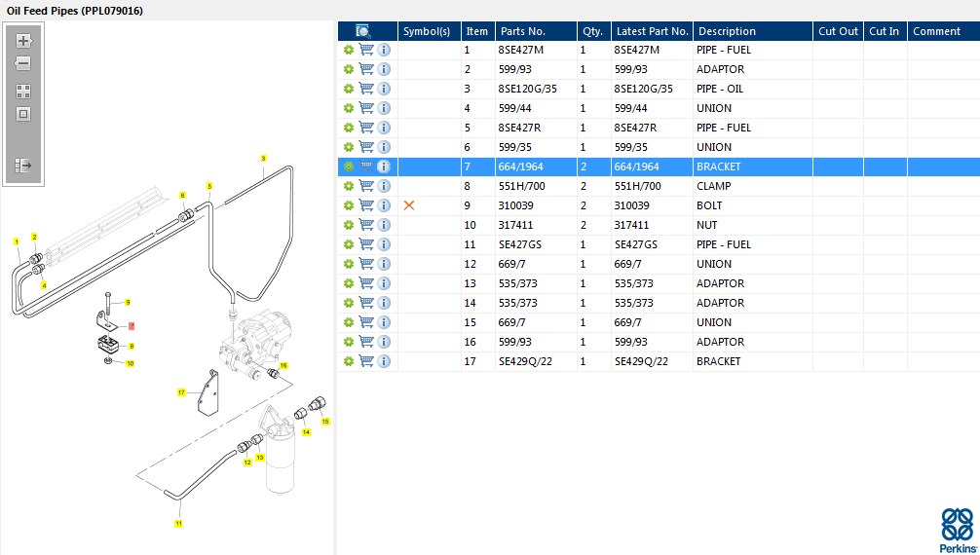The height and width of the screenshot is (555, 980).
Task: Click the Perkins logo
Action: [x=958, y=530]
